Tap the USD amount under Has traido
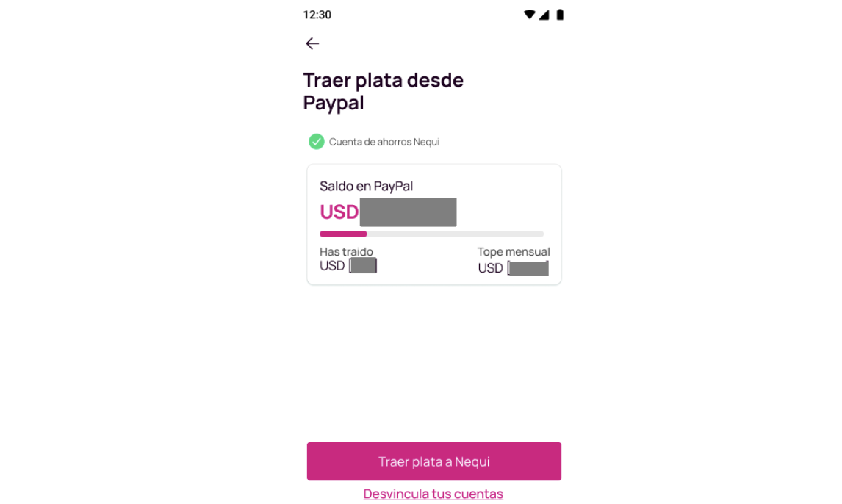The width and height of the screenshot is (842, 504). (348, 266)
